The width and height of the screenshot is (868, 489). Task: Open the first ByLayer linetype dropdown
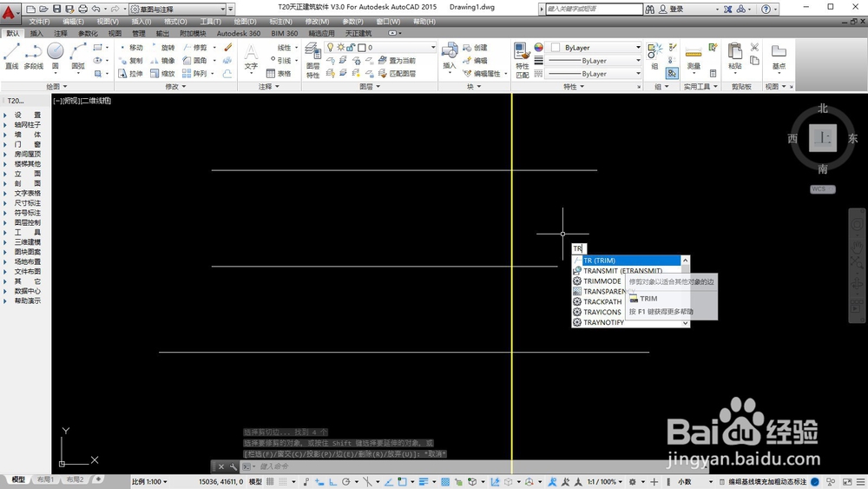[594, 60]
